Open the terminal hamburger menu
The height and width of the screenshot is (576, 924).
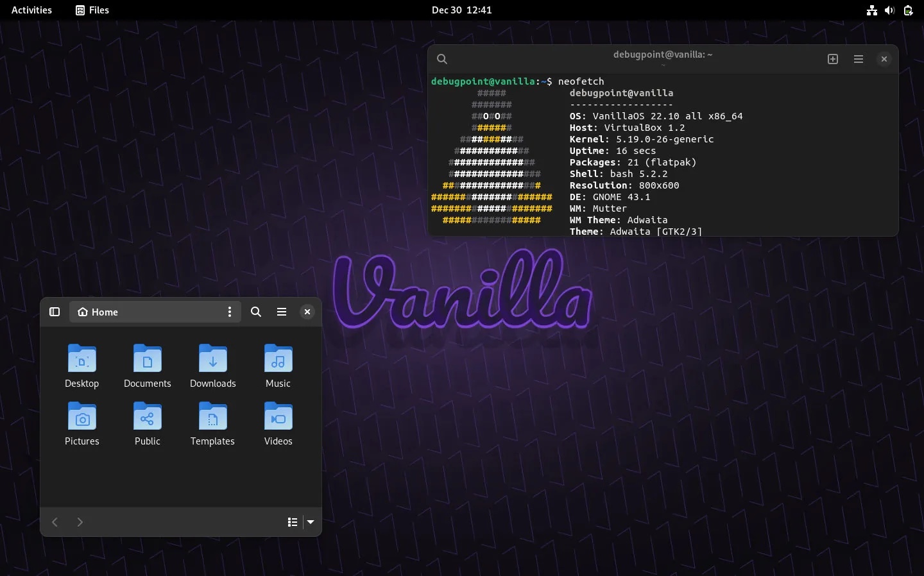point(858,59)
